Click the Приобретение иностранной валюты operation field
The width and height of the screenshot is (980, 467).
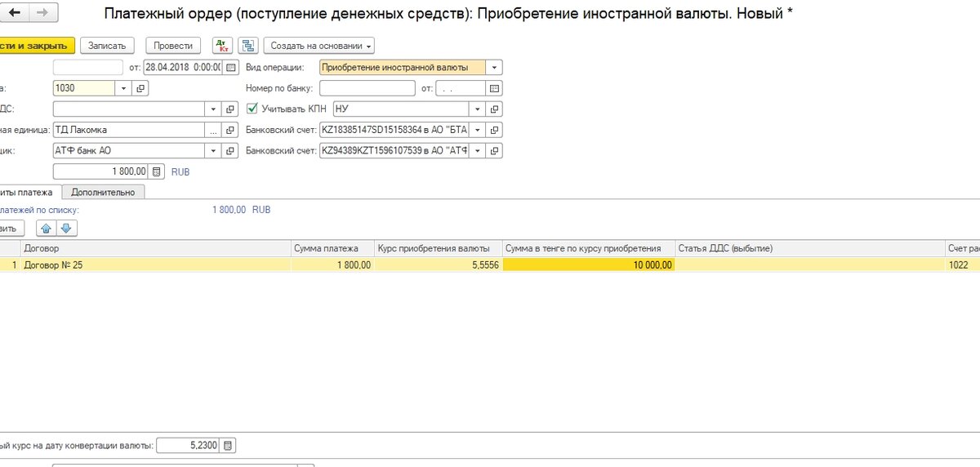(403, 68)
